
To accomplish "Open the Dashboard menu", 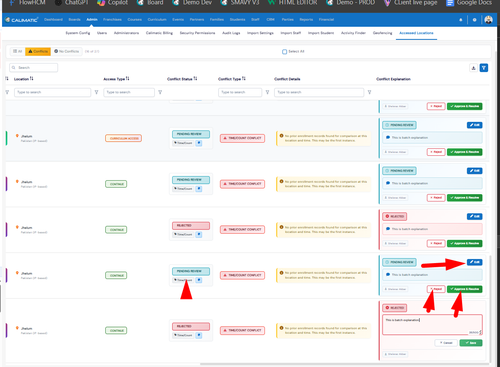I will [53, 20].
